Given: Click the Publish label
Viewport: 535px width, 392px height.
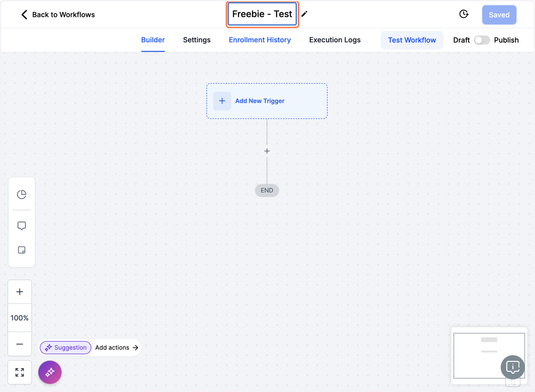Looking at the screenshot, I should 506,40.
